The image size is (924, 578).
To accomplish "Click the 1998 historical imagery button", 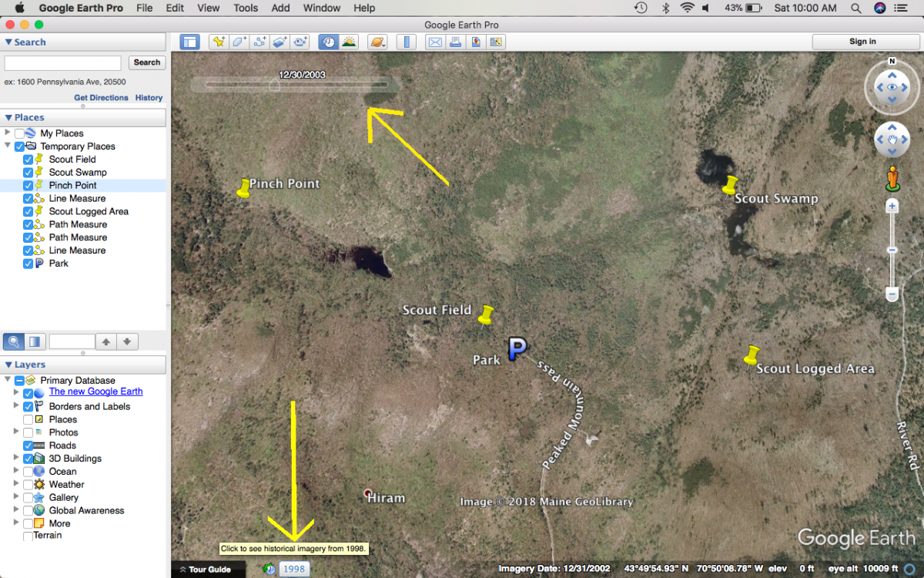I will [x=295, y=570].
